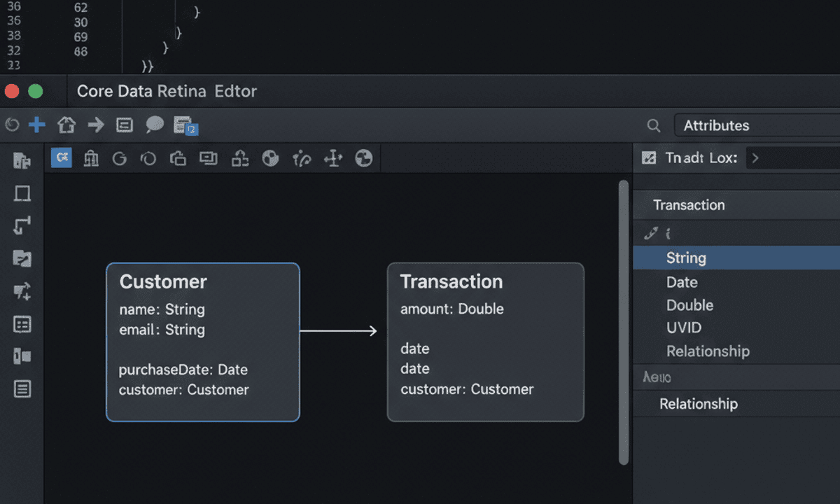The height and width of the screenshot is (504, 840).
Task: Select the move/arrange crosshair toolbar icon
Action: click(x=332, y=158)
